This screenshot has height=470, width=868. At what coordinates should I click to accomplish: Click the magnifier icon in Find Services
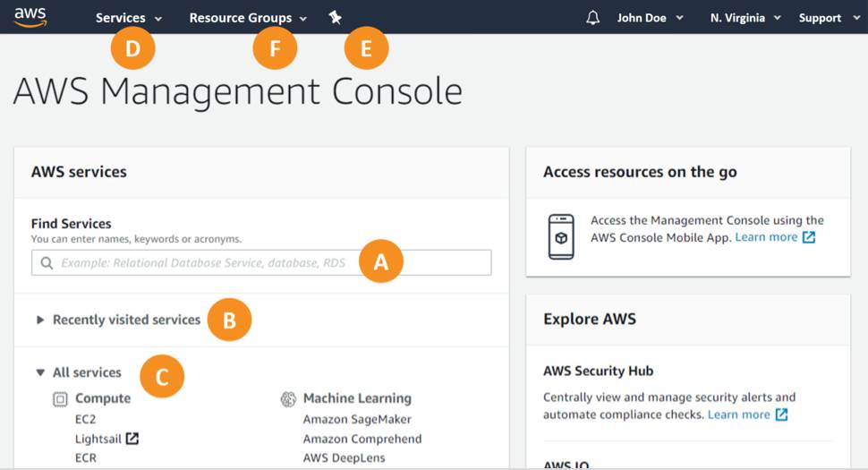[x=47, y=263]
